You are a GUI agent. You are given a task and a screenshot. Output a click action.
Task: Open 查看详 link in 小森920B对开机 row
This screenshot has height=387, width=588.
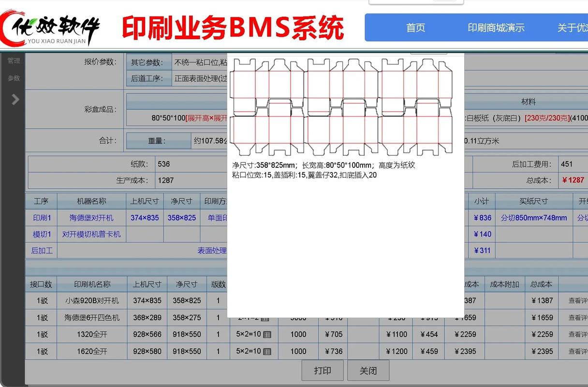[x=578, y=300]
